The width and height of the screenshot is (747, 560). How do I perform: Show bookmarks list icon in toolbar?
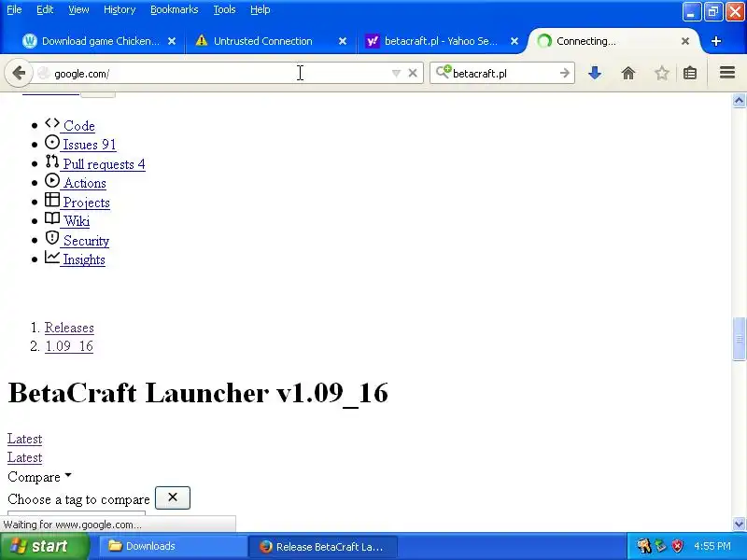point(690,74)
